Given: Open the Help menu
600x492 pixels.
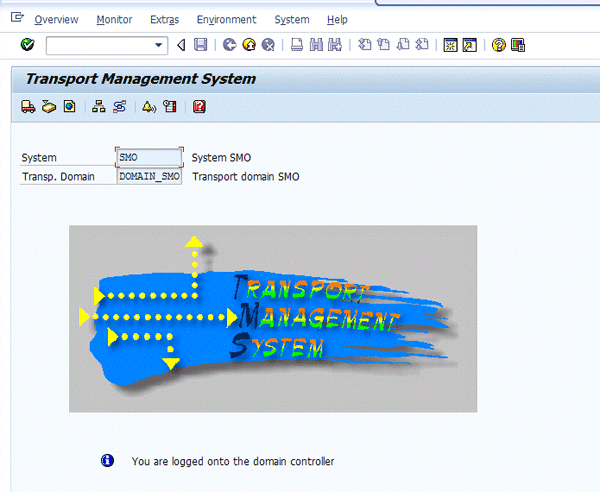Looking at the screenshot, I should point(337,20).
